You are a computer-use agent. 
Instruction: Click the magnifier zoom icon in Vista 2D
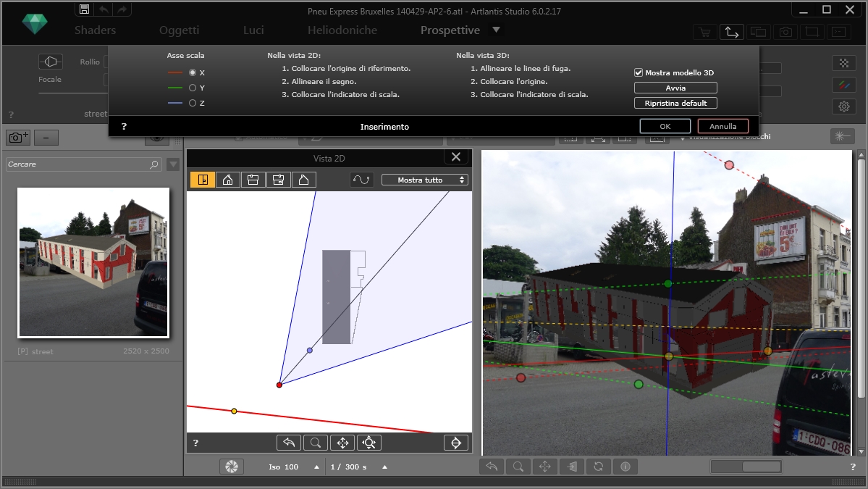pos(316,443)
